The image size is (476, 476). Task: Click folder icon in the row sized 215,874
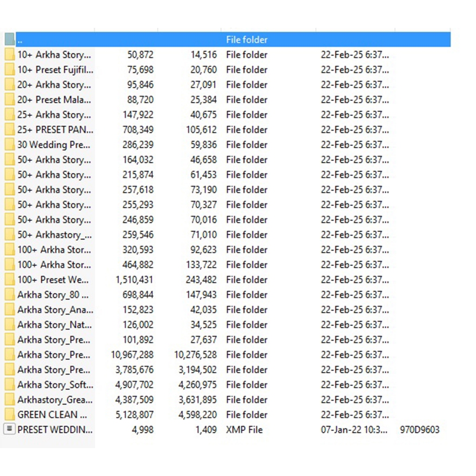9,175
